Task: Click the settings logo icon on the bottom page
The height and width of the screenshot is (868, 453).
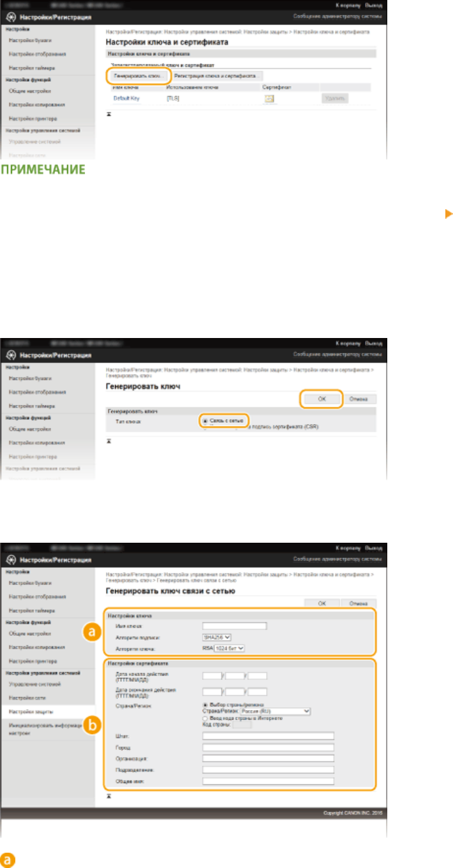Action: click(x=11, y=559)
